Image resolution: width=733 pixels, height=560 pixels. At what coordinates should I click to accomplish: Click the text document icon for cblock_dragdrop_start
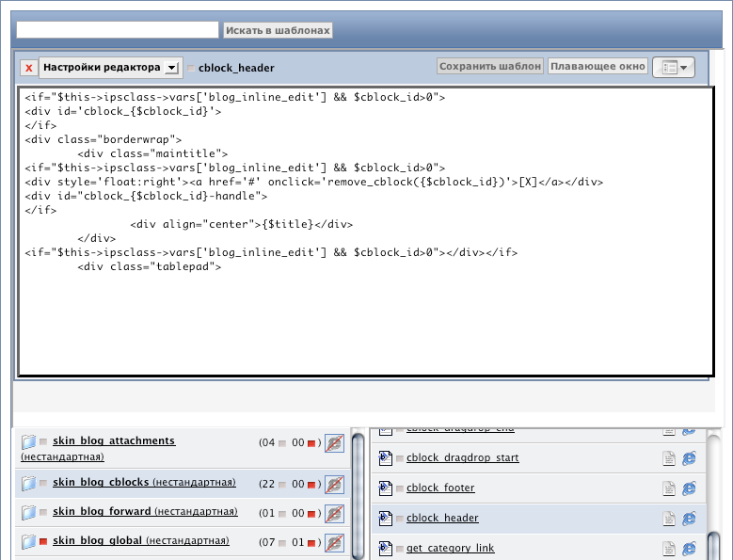click(x=669, y=458)
